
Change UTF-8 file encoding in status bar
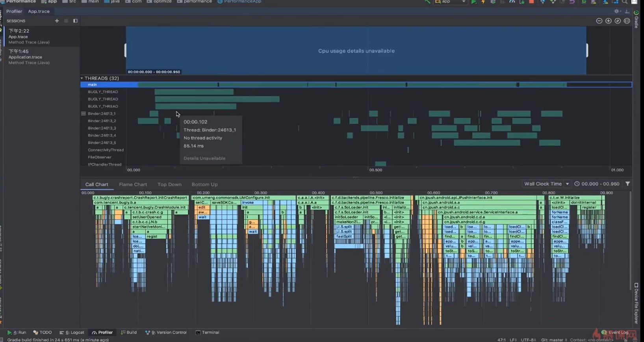(x=528, y=340)
